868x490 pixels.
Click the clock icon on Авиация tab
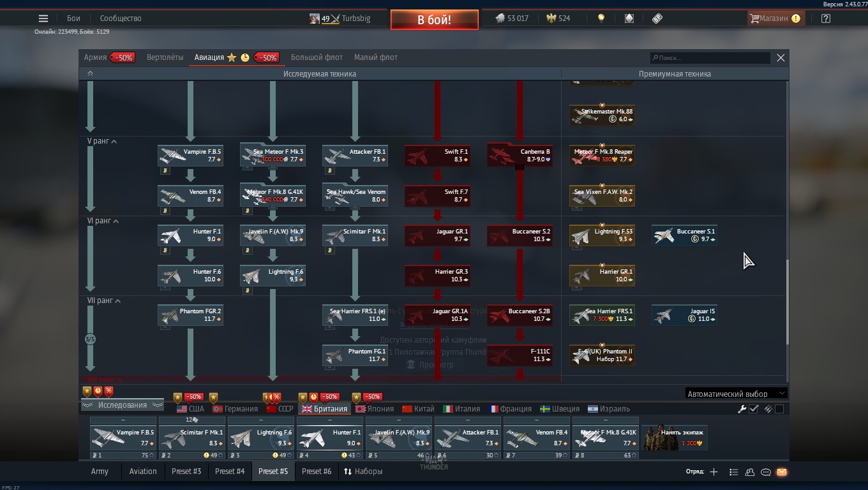(x=245, y=57)
